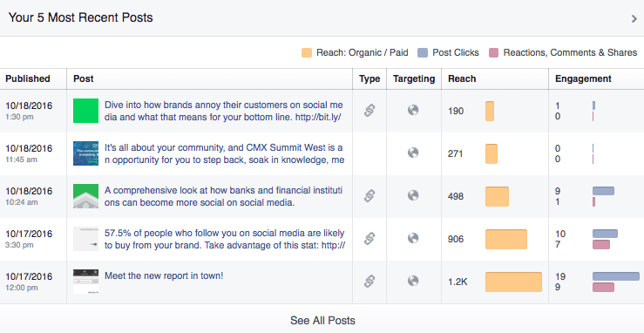Click blue post clicks bar showing 19
Image resolution: width=644 pixels, height=333 pixels.
tap(615, 276)
